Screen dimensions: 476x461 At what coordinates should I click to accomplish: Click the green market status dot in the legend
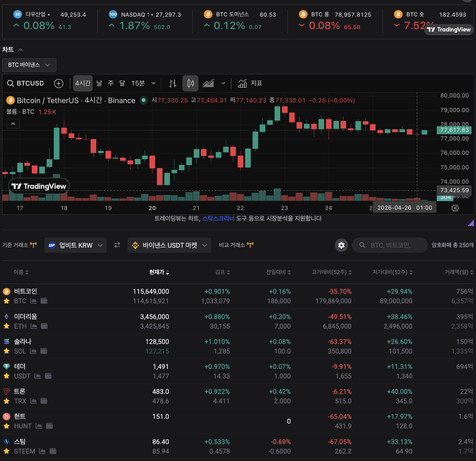(x=144, y=100)
